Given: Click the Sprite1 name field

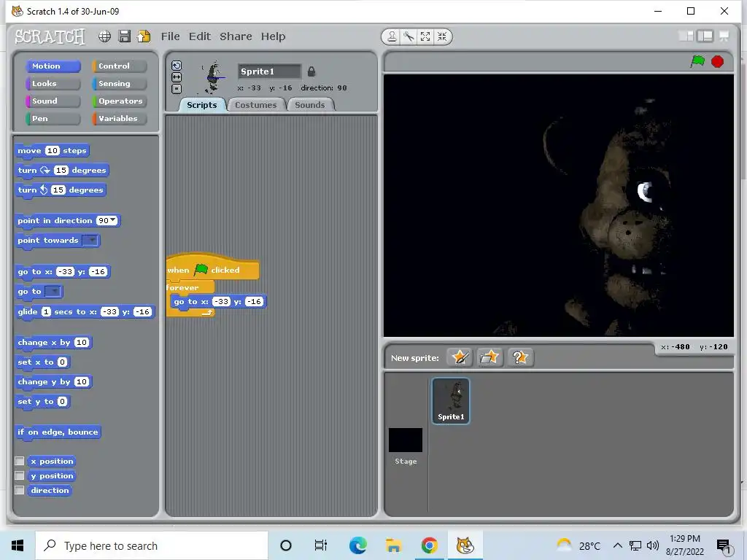Looking at the screenshot, I should pos(269,71).
